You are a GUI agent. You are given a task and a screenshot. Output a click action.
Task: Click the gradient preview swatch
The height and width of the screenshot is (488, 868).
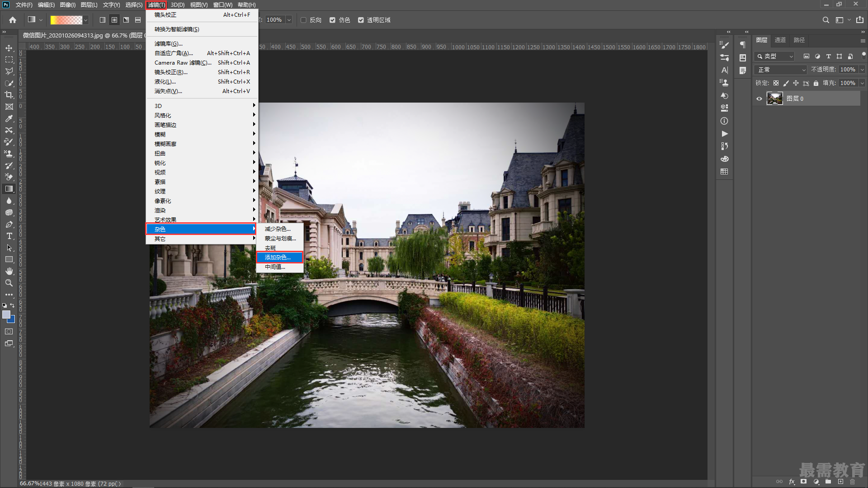[66, 20]
